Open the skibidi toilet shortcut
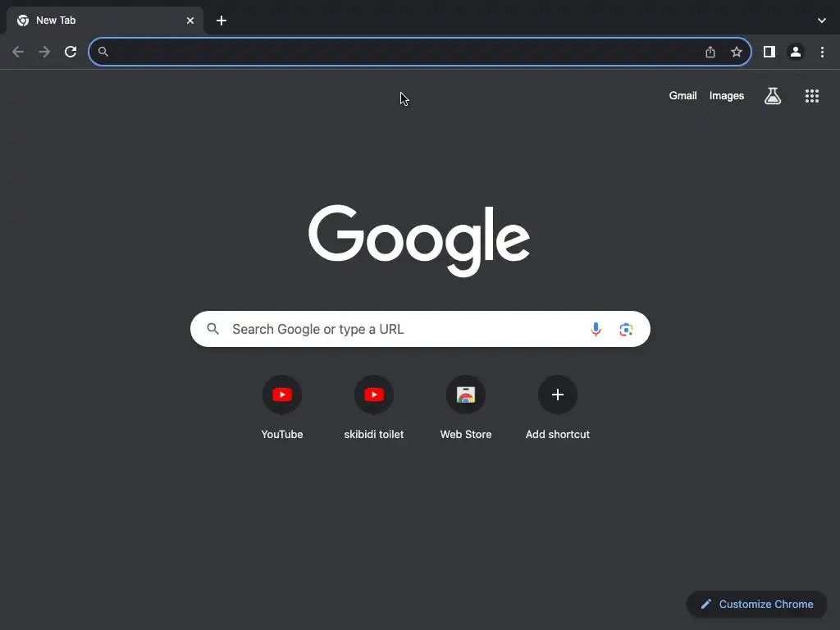 (x=374, y=409)
